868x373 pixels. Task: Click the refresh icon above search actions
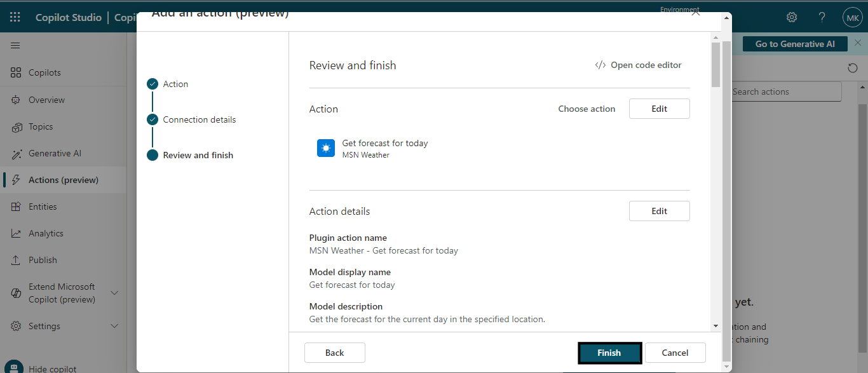(853, 68)
